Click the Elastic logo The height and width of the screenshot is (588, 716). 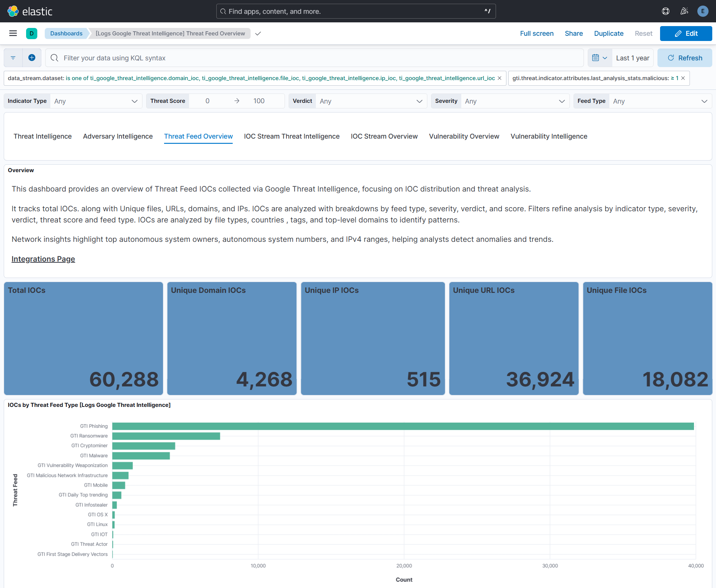30,11
